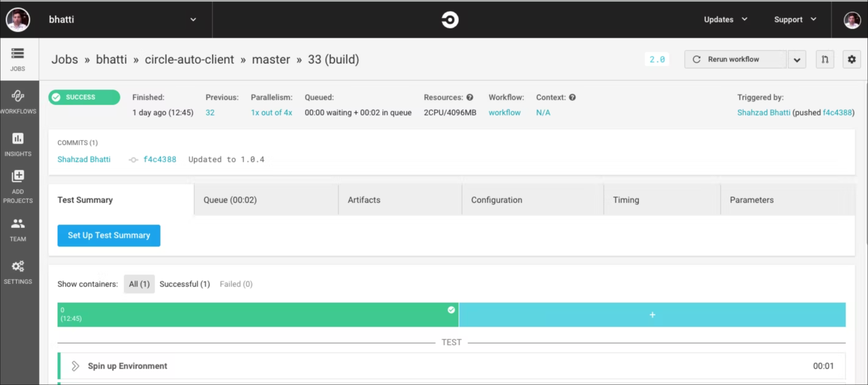Click the 2CPU/4096MB resources value
Image resolution: width=868 pixels, height=385 pixels.
[450, 113]
